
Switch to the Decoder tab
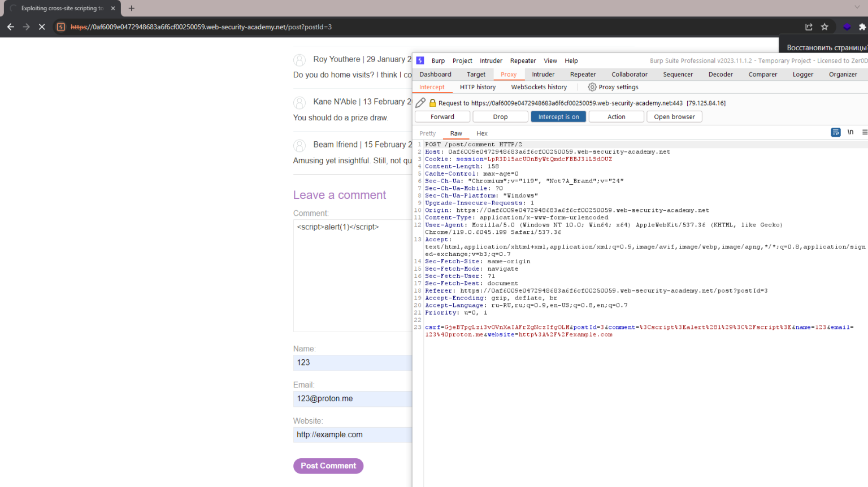pos(721,74)
